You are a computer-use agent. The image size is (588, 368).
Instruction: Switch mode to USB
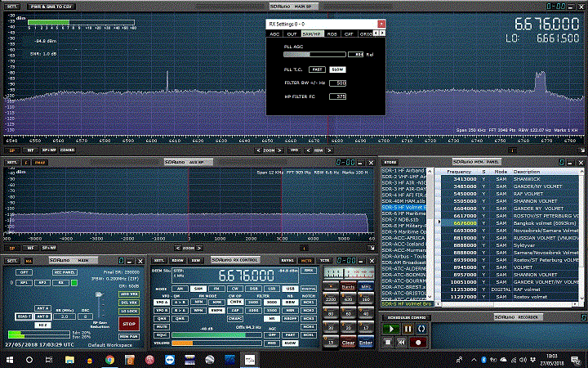click(x=290, y=289)
